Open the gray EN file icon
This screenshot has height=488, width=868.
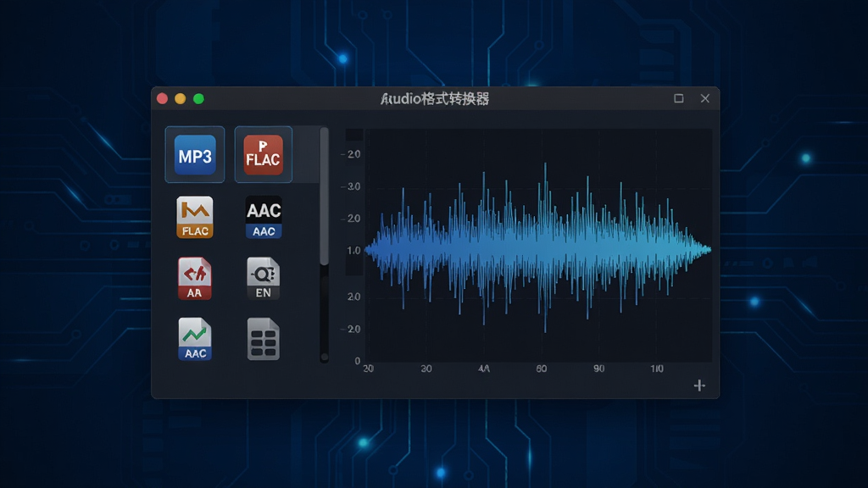coord(263,278)
